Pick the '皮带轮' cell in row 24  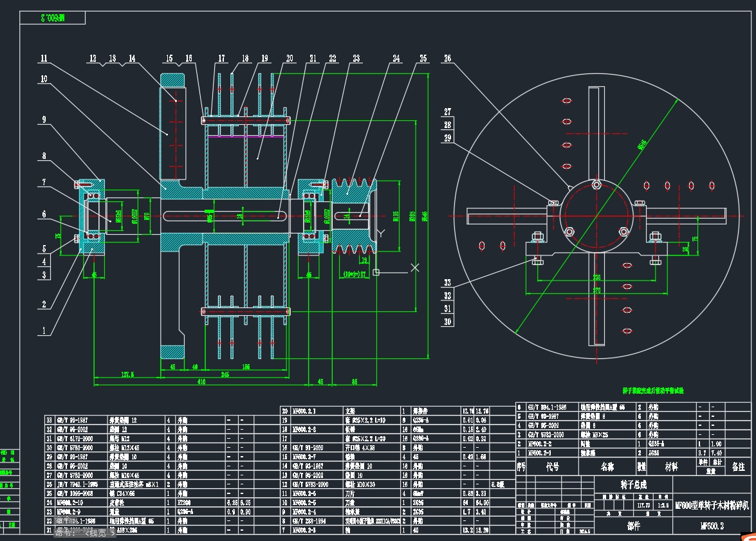pos(137,503)
